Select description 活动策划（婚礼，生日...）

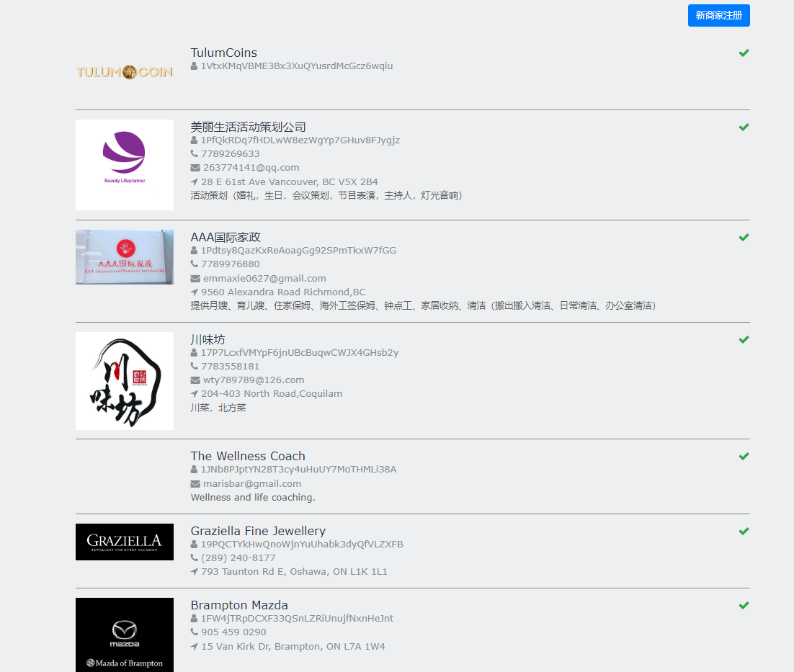click(326, 195)
